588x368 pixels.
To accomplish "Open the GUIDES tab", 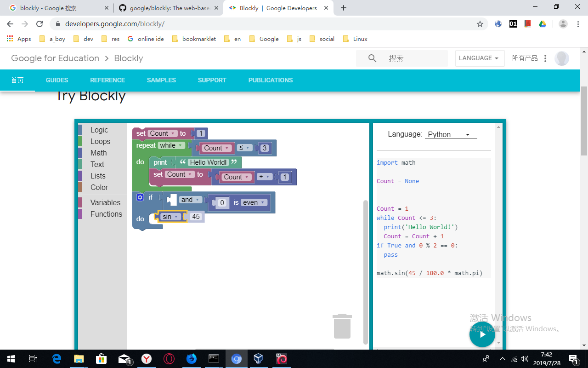I will click(x=57, y=80).
